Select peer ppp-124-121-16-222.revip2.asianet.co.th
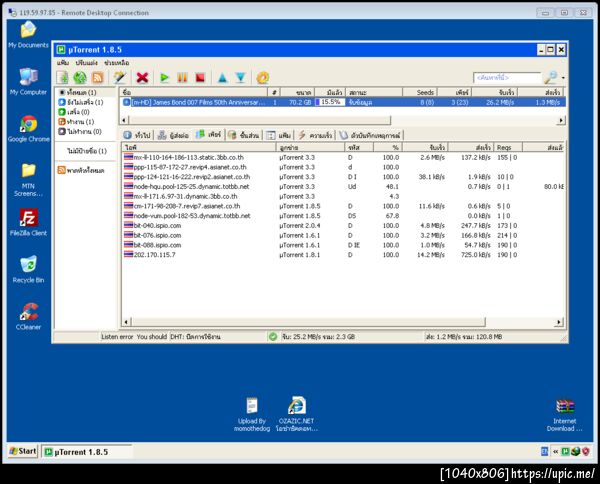600x484 pixels. click(342, 177)
